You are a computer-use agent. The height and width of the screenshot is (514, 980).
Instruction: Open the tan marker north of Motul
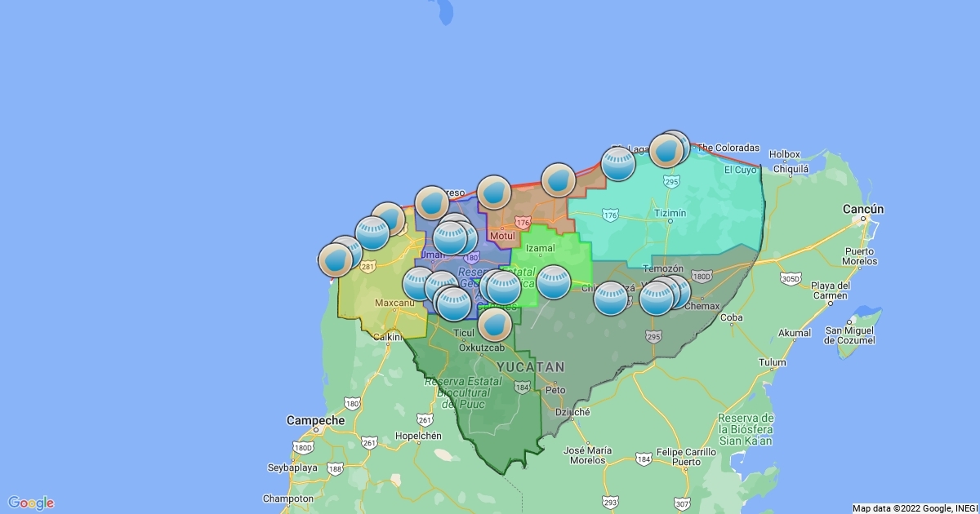[x=494, y=193]
